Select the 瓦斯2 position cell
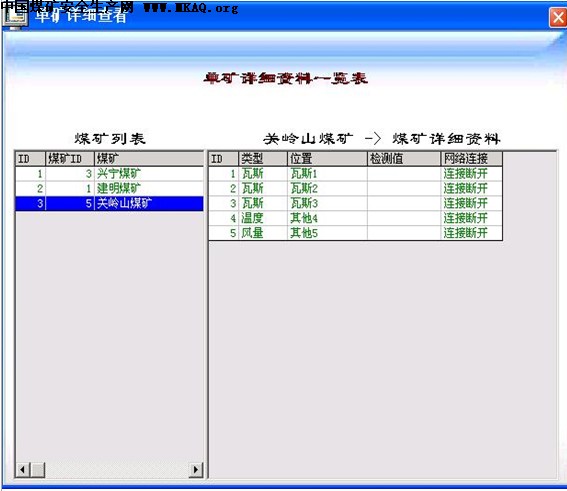567x491 pixels. 327,188
